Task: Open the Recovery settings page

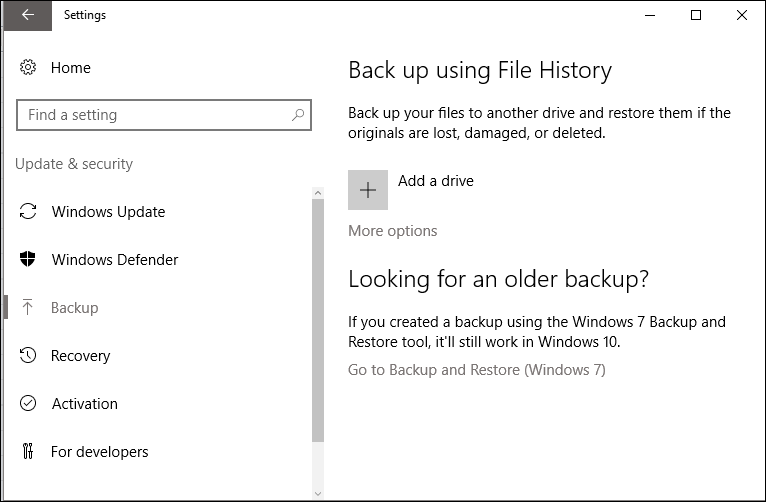Action: point(81,356)
